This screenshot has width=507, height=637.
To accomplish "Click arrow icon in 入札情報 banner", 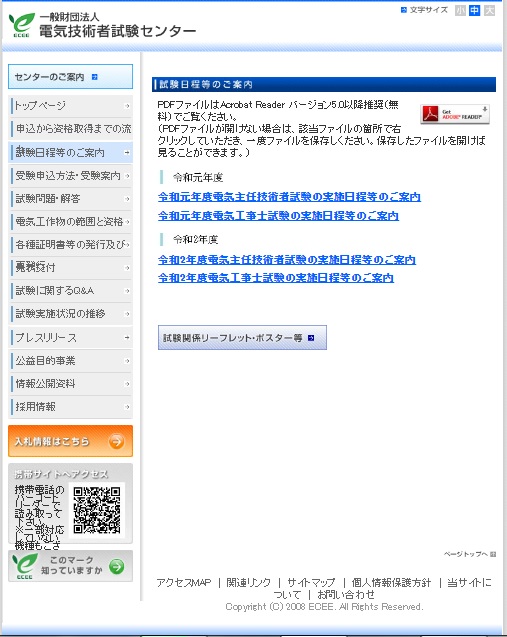I will (116, 441).
